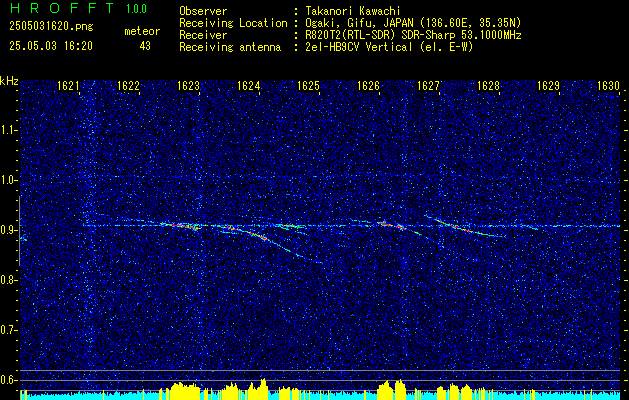
Task: Click R820T2(RTL-SDR) SDR-Sharp 53.1000MHz text
Action: 413,35
